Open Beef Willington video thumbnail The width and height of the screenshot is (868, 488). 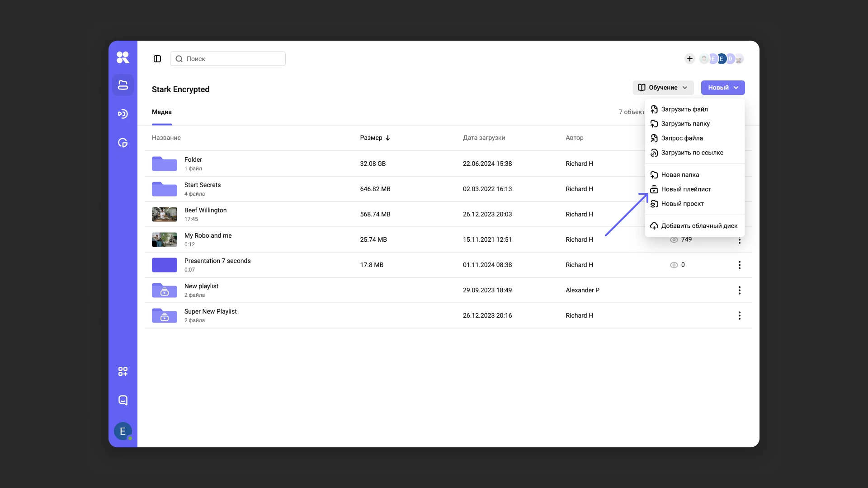pos(165,215)
